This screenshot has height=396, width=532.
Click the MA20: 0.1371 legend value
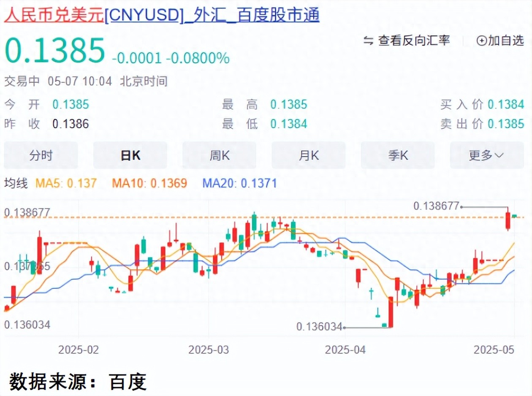coord(240,183)
